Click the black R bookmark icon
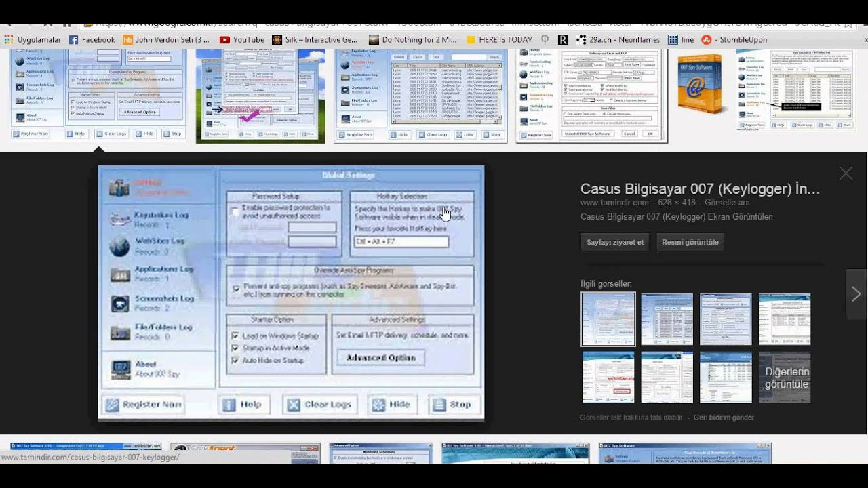The height and width of the screenshot is (488, 868). (563, 40)
